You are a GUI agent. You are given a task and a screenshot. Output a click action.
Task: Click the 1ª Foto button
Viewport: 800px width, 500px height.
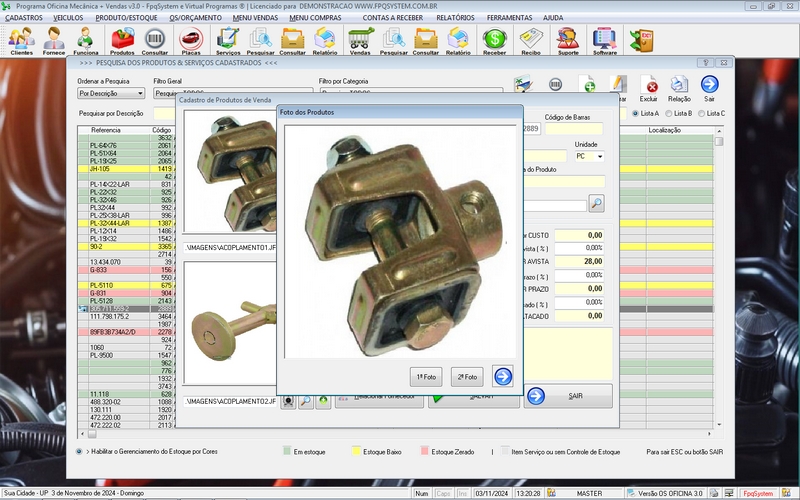(427, 377)
